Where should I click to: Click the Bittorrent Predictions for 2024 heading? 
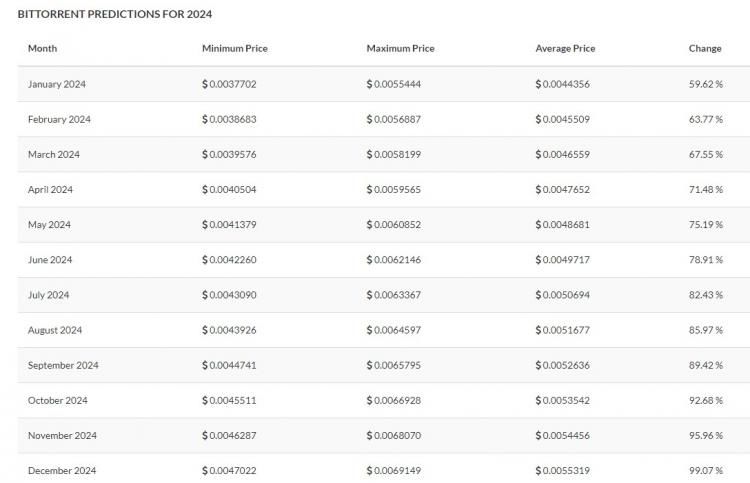(x=114, y=15)
